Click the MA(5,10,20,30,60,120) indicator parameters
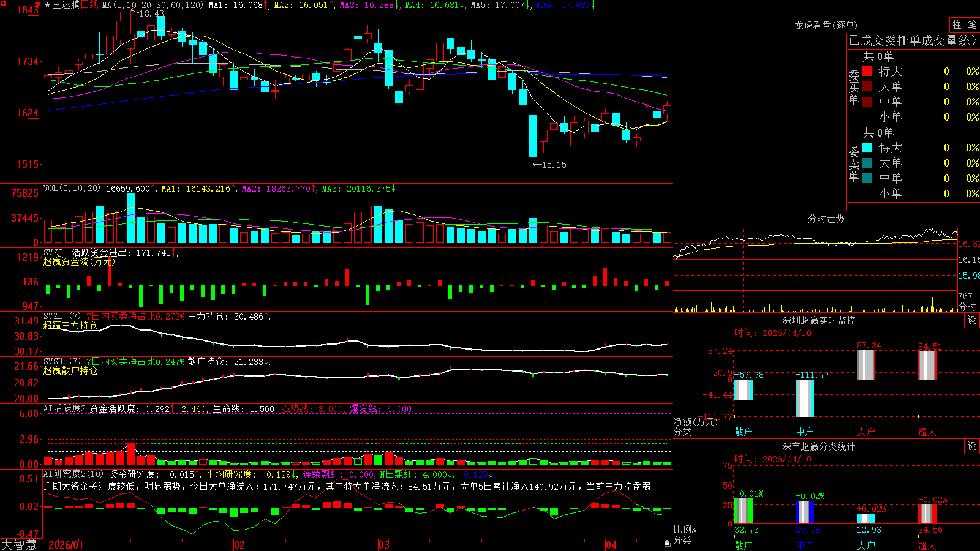The width and height of the screenshot is (980, 551). [x=153, y=5]
